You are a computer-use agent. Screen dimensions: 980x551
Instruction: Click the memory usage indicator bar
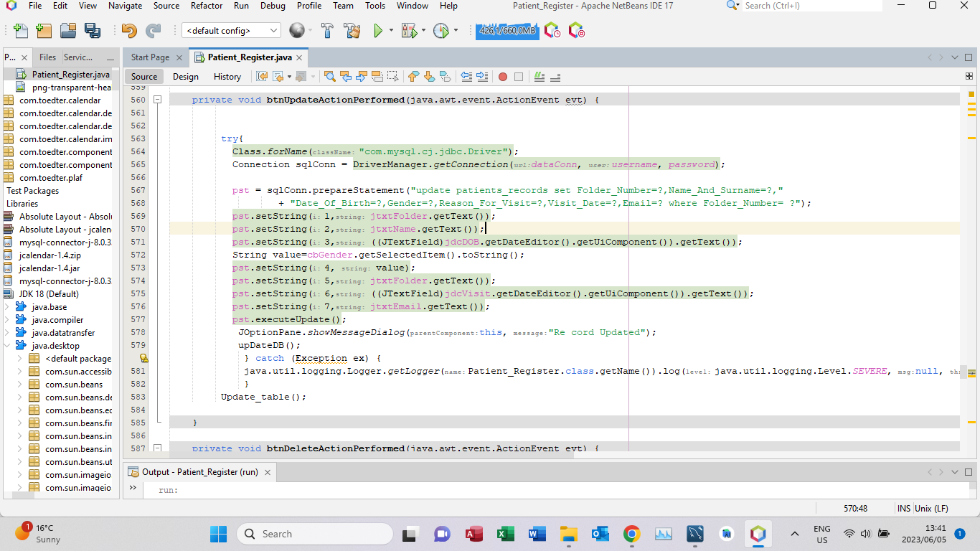507,31
